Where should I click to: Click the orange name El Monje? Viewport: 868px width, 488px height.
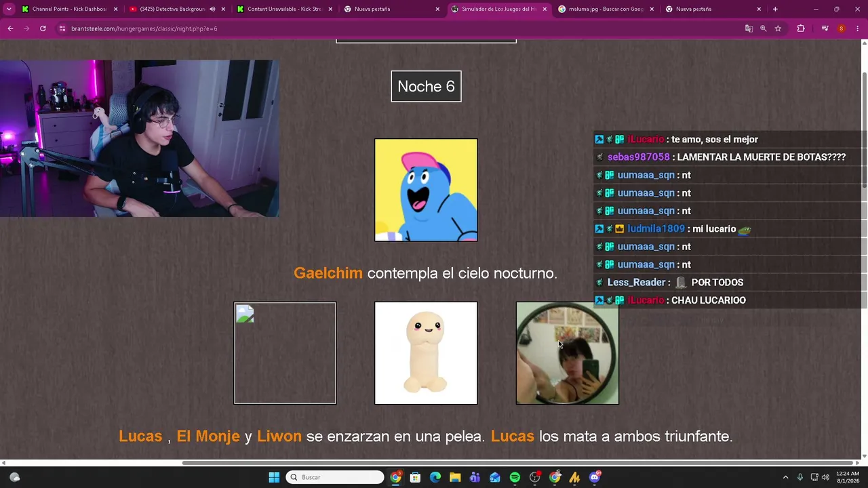(208, 436)
